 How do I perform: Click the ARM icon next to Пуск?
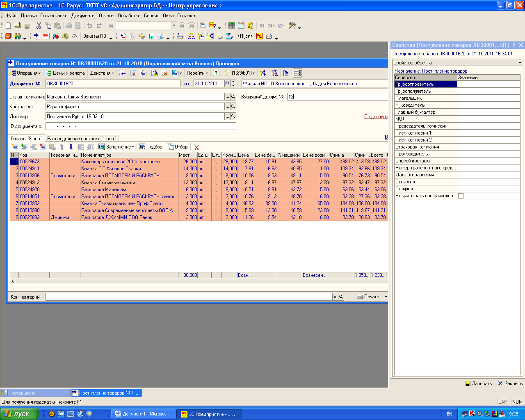[260, 36]
